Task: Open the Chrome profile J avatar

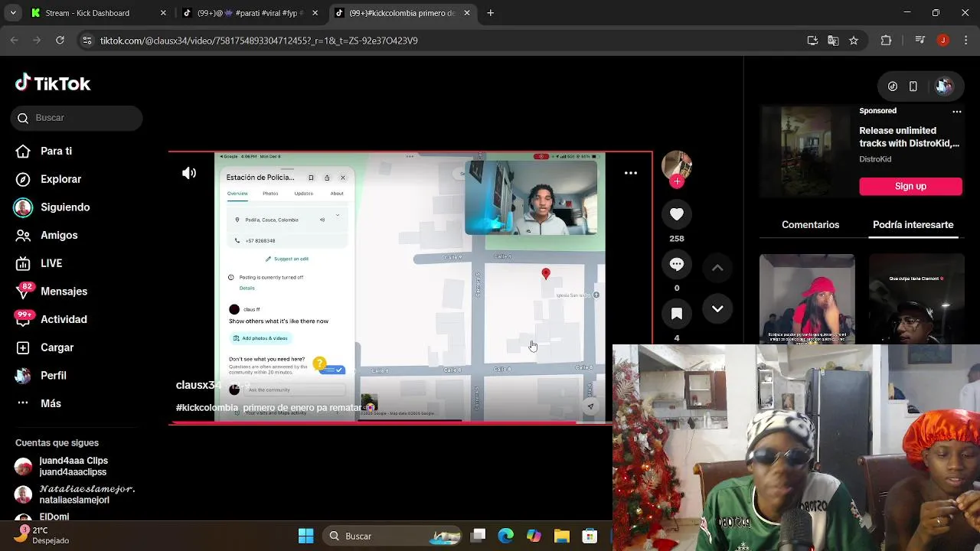Action: [942, 41]
